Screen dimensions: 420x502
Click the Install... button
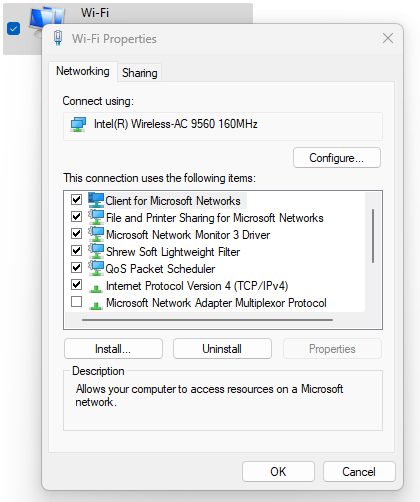click(113, 349)
